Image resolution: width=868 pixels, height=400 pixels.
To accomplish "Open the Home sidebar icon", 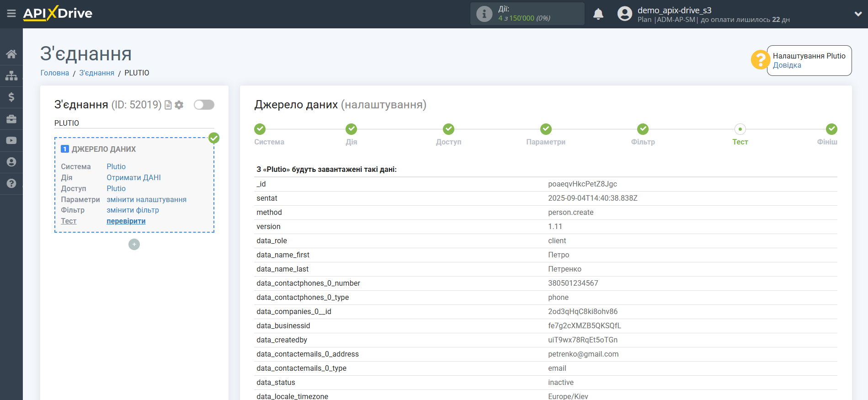I will pos(11,54).
